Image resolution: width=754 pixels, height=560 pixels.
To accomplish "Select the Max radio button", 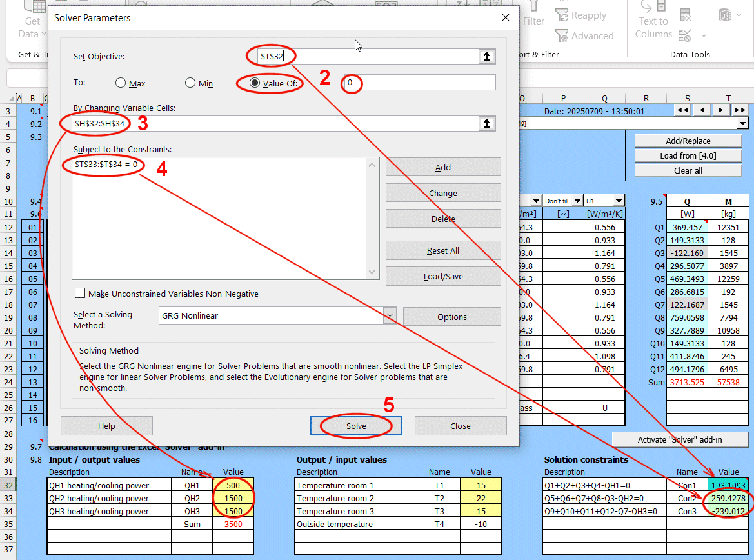I will click(121, 83).
